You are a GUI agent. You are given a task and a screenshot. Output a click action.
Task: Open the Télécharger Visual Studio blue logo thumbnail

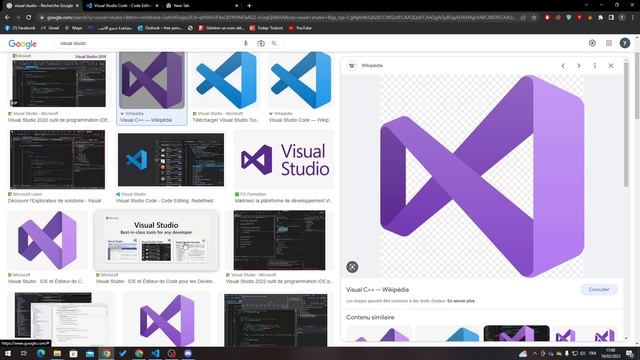coord(226,80)
